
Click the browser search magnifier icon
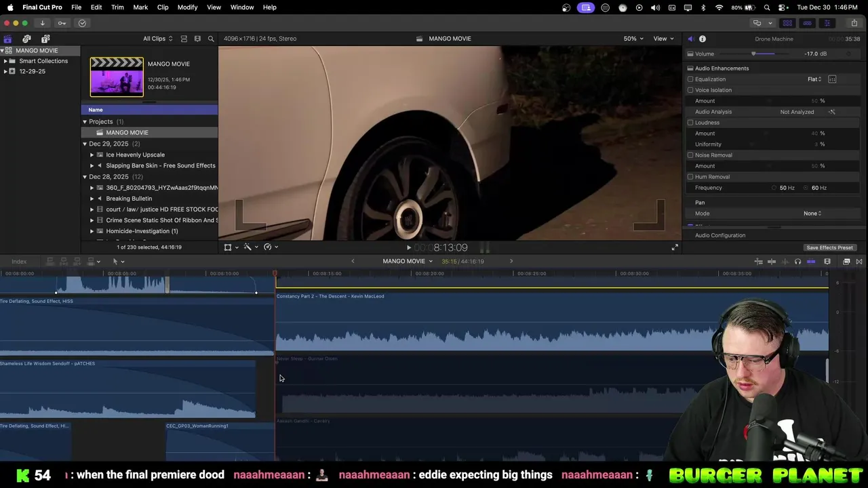(x=211, y=39)
